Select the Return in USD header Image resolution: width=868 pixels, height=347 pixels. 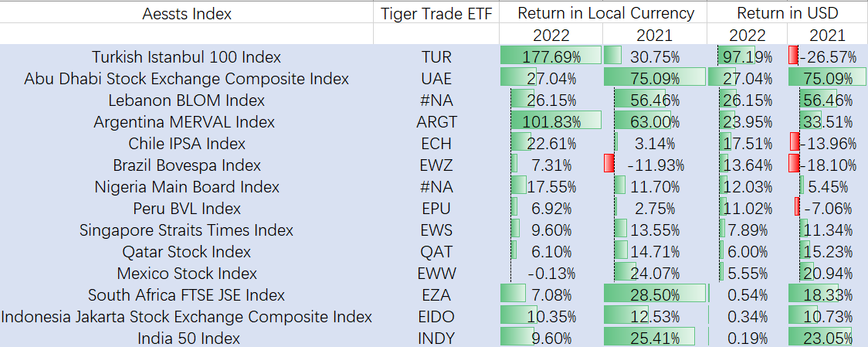coord(787,13)
